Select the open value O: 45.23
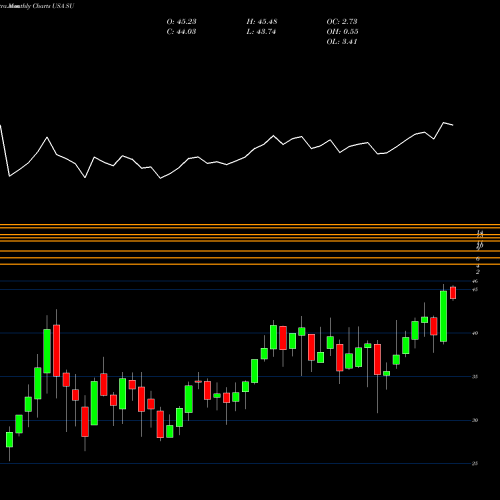 pos(181,22)
